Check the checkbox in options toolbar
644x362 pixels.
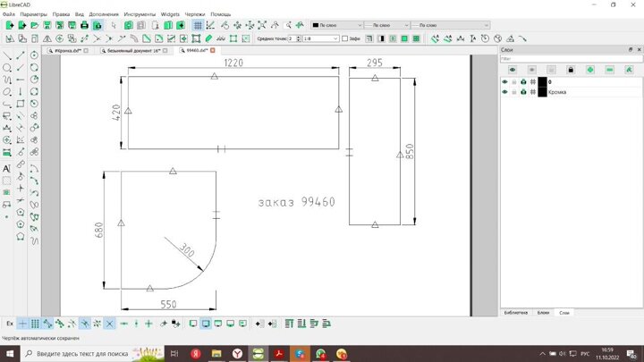(x=345, y=39)
